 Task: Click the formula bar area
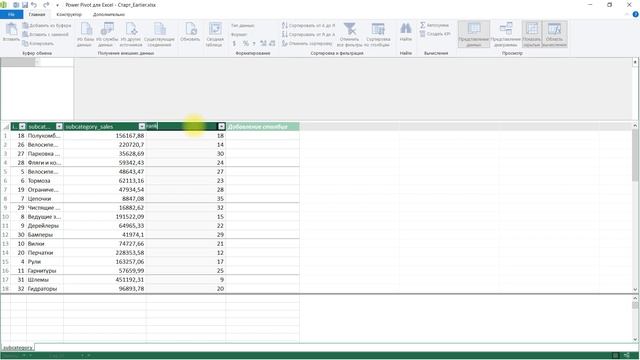(353, 89)
